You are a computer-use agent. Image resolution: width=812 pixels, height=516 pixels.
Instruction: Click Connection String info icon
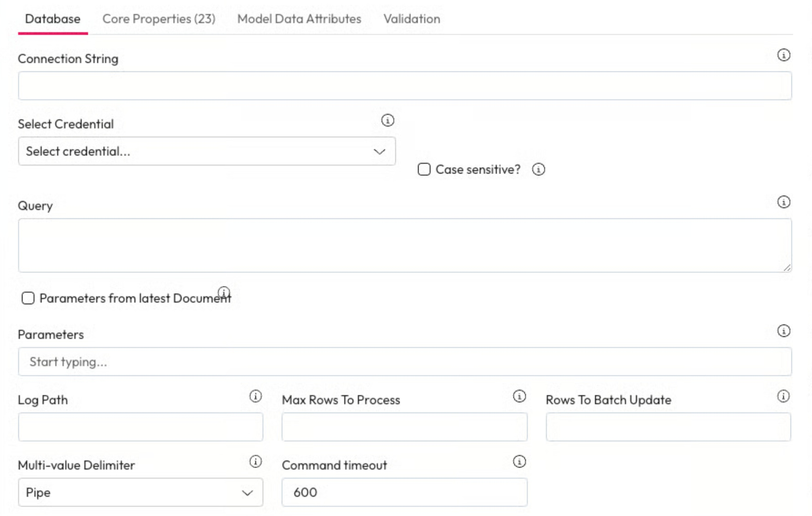point(783,55)
